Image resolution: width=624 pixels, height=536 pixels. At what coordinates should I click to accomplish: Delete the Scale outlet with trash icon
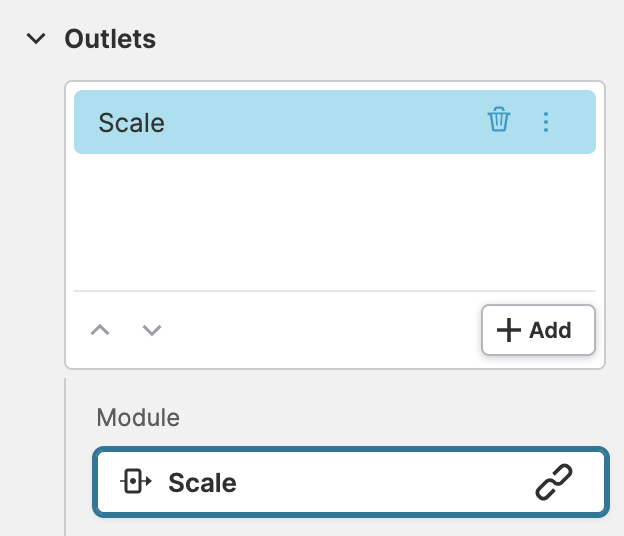click(x=499, y=122)
